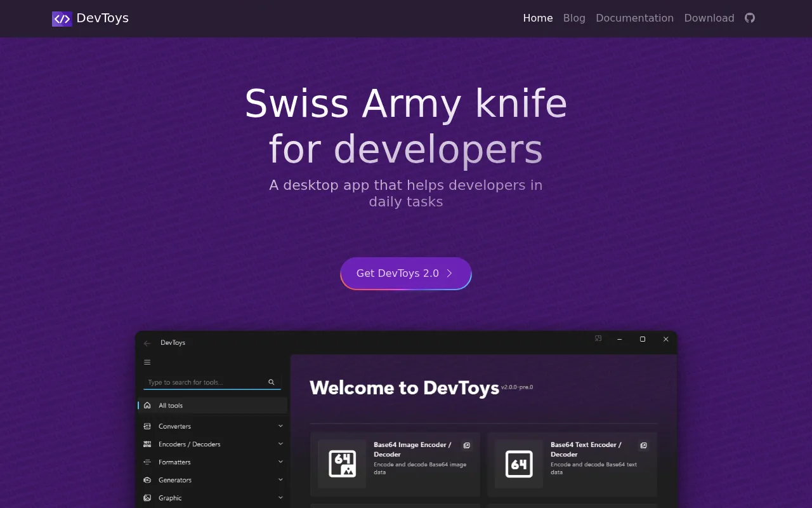
Task: Click the Welcome to DevToys heading
Action: pyautogui.click(x=404, y=387)
